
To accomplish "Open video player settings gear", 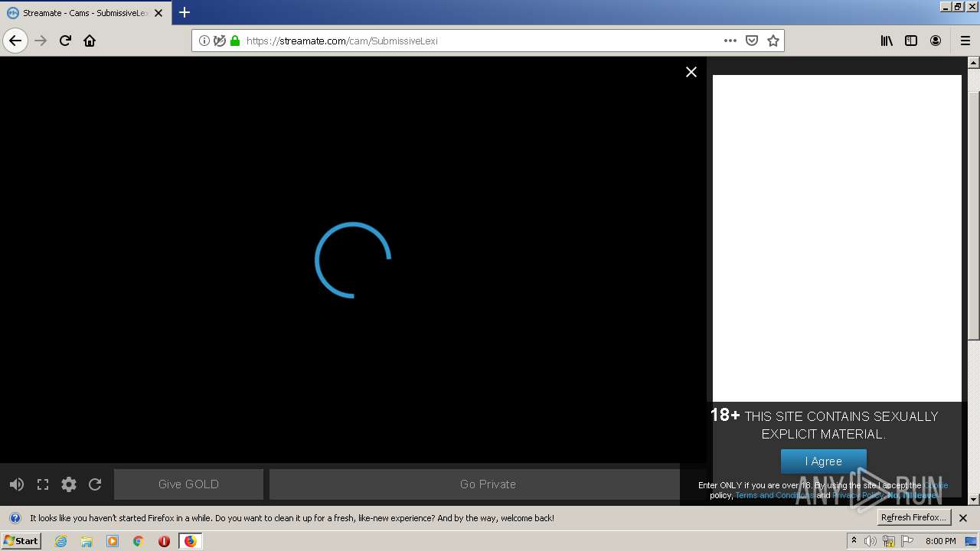I will pos(69,484).
